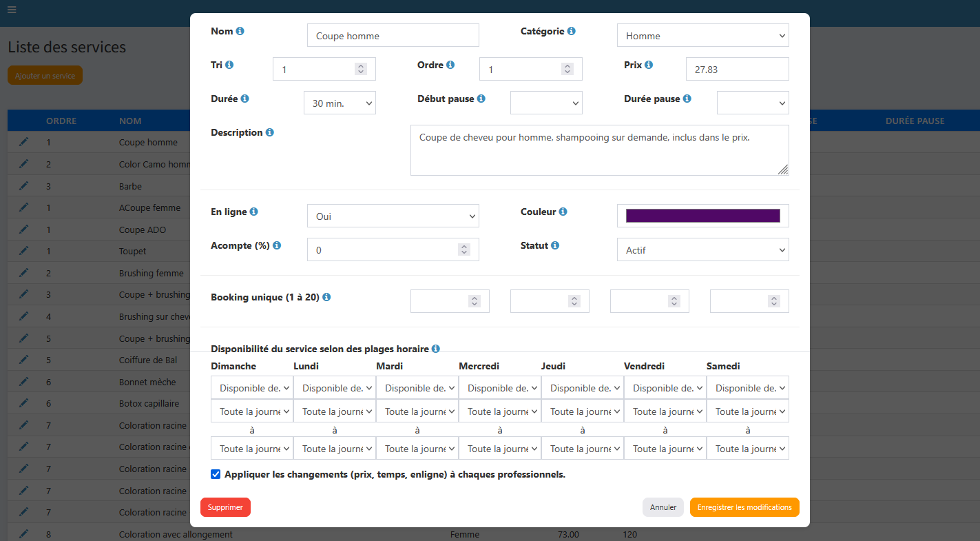Viewport: 980px width, 541px height.
Task: Open Dimanche availability dropdown
Action: [x=252, y=387]
